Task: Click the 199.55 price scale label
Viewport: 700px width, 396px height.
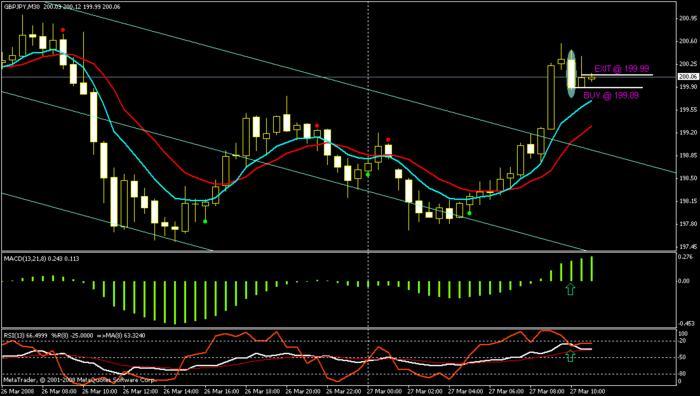Action: tap(687, 109)
